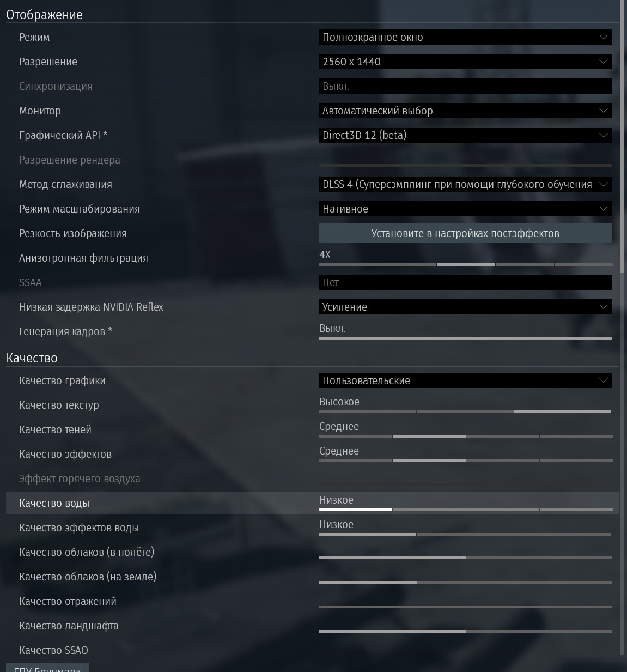Click the Качество теней slider

tap(466, 436)
